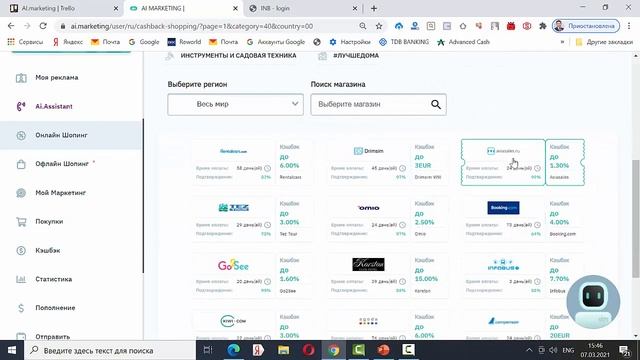Close the AI MARKETING browser tab

pos(236,8)
